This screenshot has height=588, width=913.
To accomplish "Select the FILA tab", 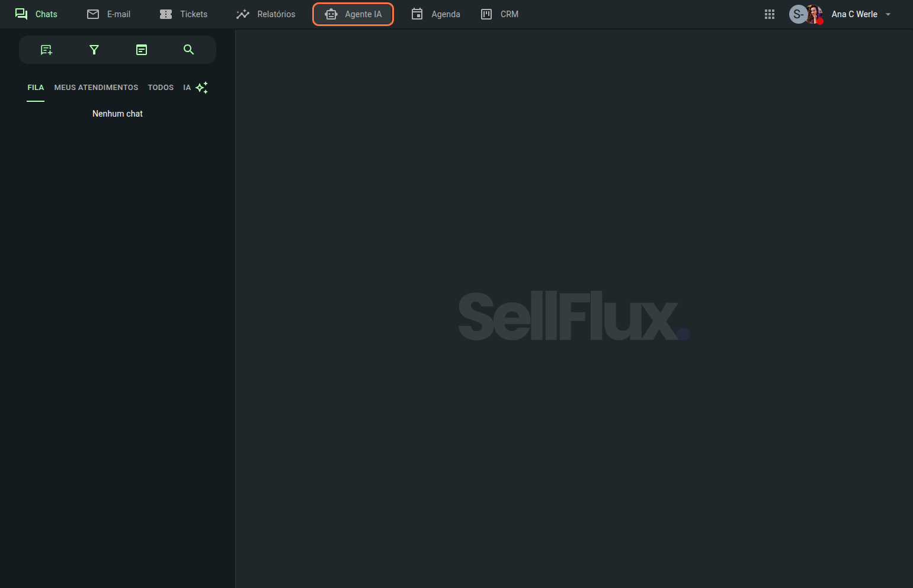I will 36,88.
